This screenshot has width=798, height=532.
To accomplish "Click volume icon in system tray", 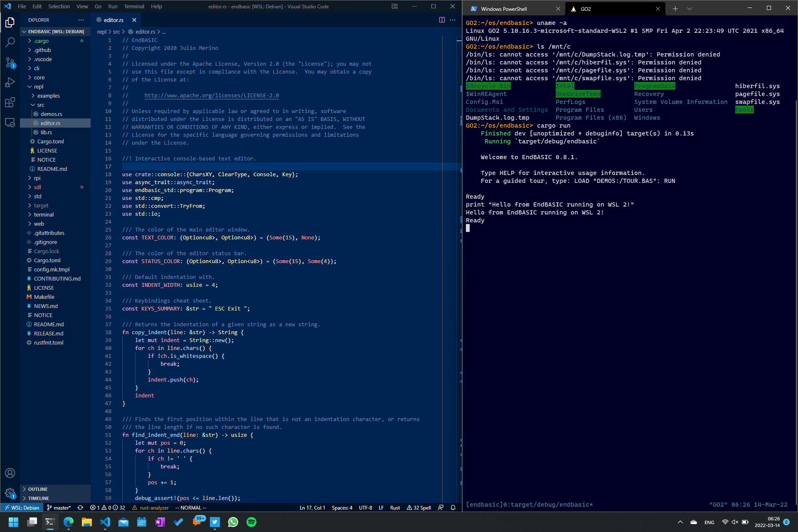I will (735, 522).
